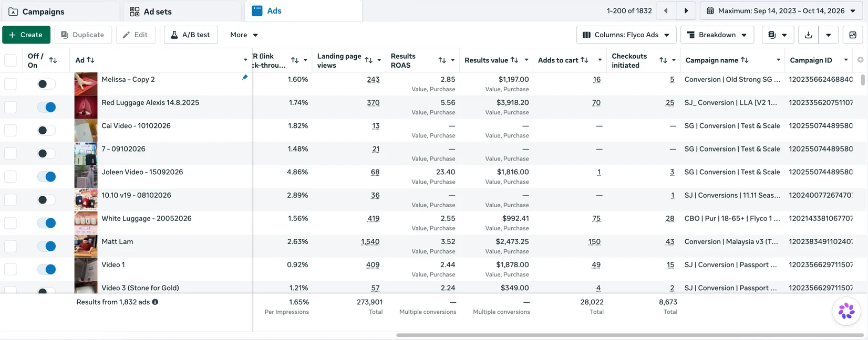The width and height of the screenshot is (868, 340).
Task: Open the More actions dropdown
Action: (x=244, y=35)
